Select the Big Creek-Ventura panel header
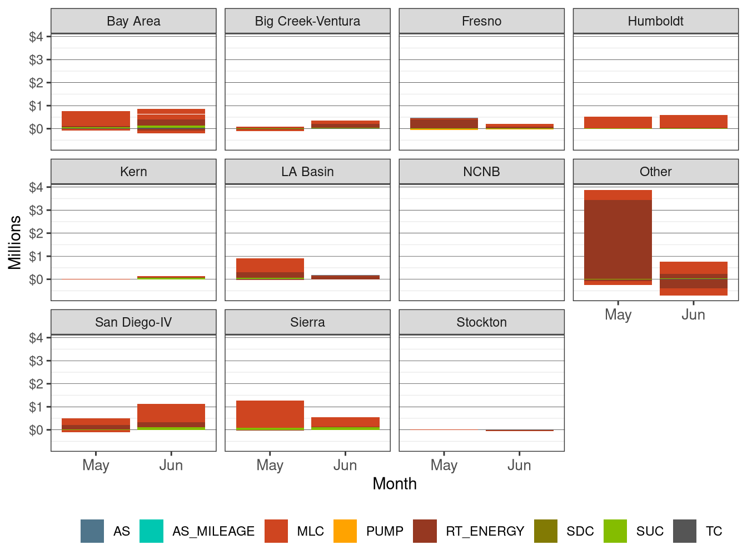Viewport: 747px width, 560px height. coord(307,21)
